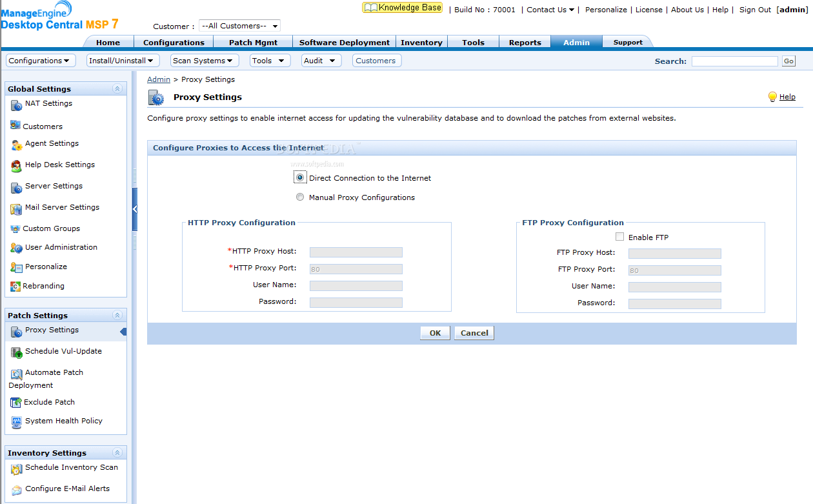Click the Schedule Inventory Scan icon
This screenshot has height=504, width=813.
point(17,469)
